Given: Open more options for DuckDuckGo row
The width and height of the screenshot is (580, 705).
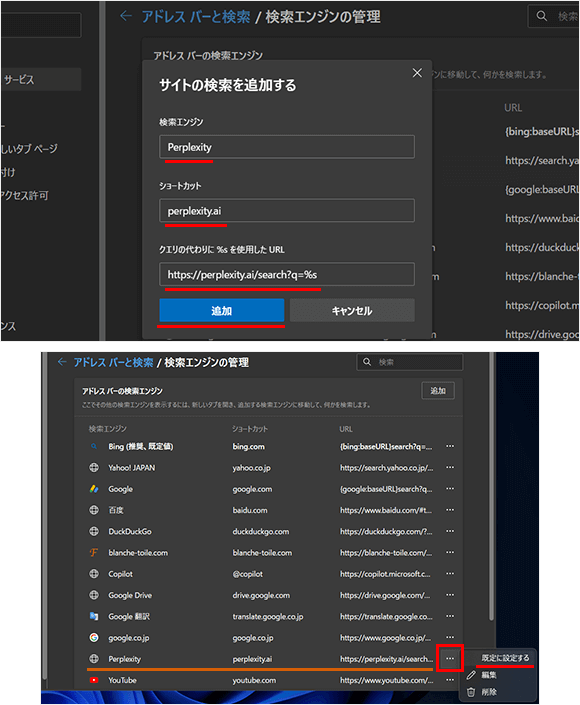Looking at the screenshot, I should [x=450, y=531].
